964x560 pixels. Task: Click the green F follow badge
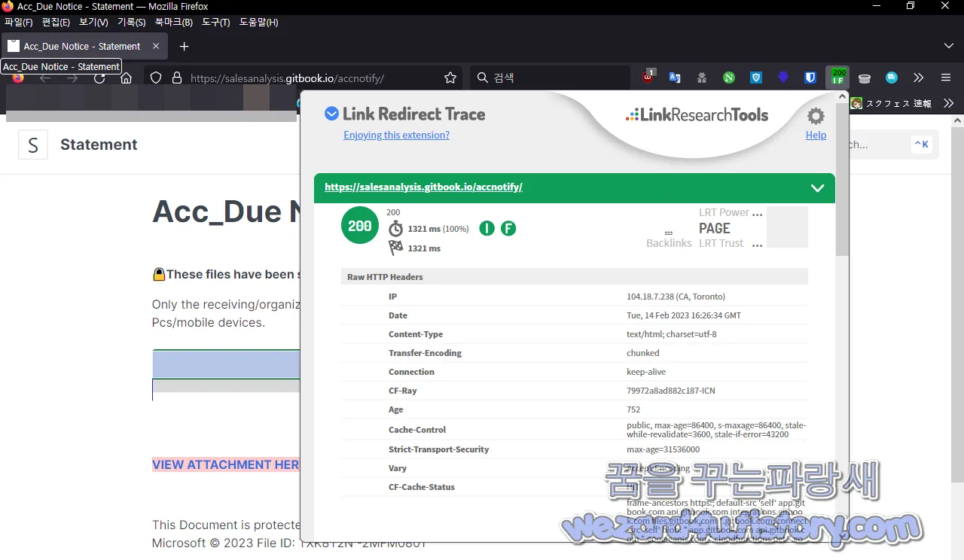coord(508,228)
